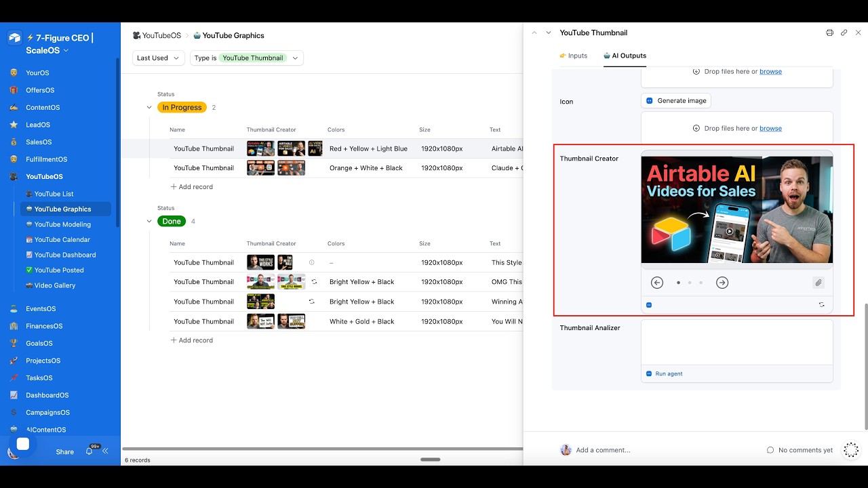Open YourOS in the sidebar

coord(38,73)
